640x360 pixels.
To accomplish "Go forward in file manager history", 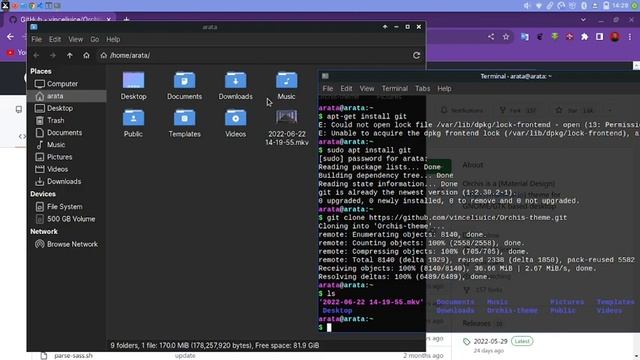I will 53,55.
